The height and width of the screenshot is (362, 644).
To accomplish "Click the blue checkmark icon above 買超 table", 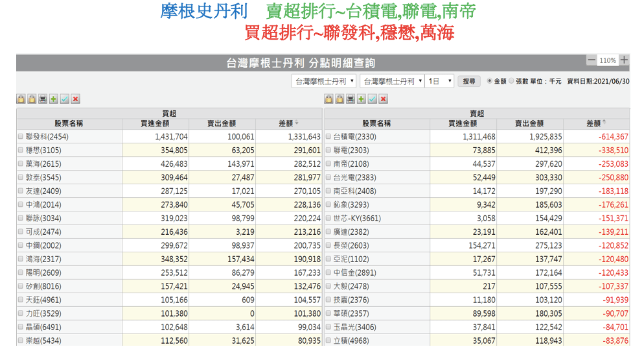I will (x=65, y=99).
